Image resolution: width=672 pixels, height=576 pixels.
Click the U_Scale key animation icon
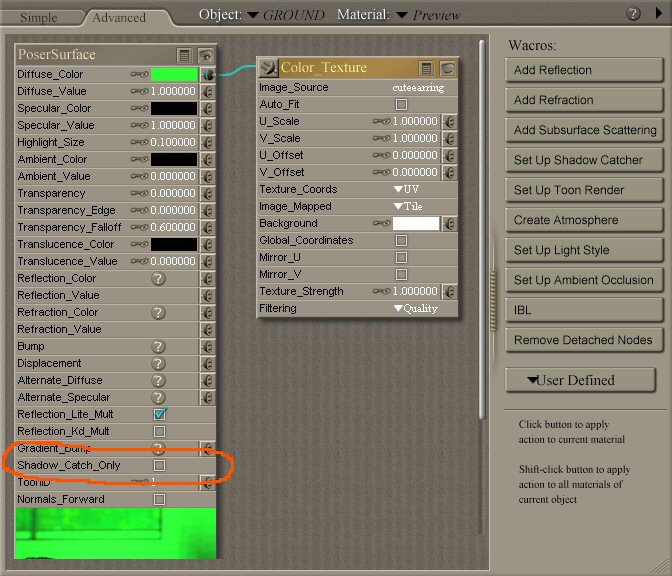tap(381, 121)
